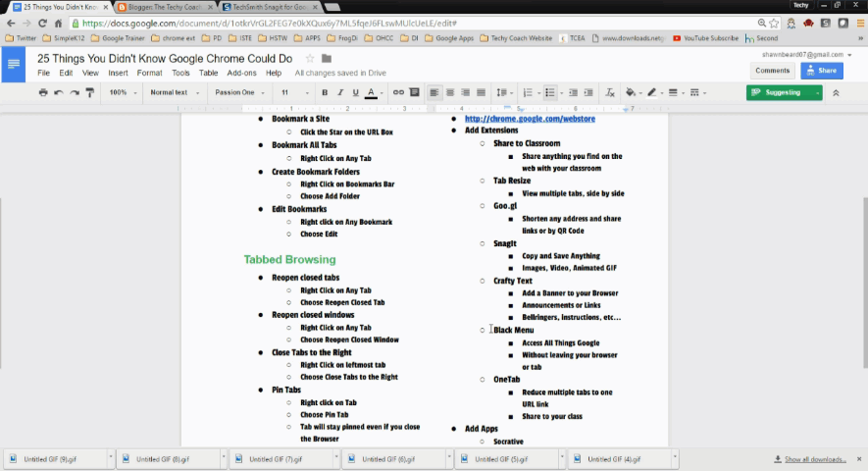
Task: Click the Print icon in toolbar
Action: (x=42, y=92)
